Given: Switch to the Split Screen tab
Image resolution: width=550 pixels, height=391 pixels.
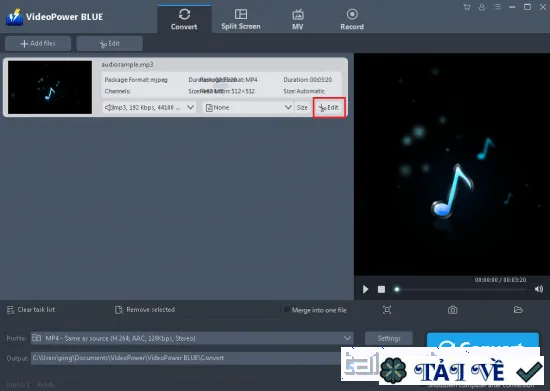Looking at the screenshot, I should coord(241,19).
